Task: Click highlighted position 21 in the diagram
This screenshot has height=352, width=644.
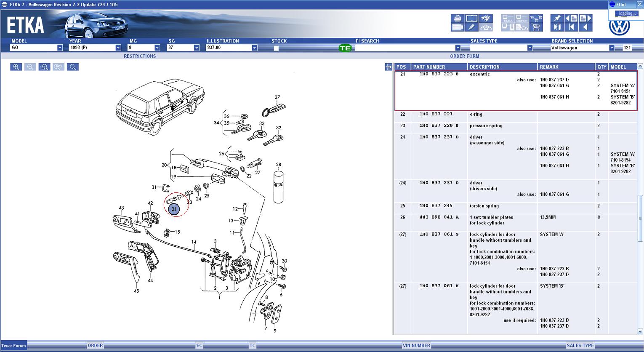Action: (x=174, y=209)
